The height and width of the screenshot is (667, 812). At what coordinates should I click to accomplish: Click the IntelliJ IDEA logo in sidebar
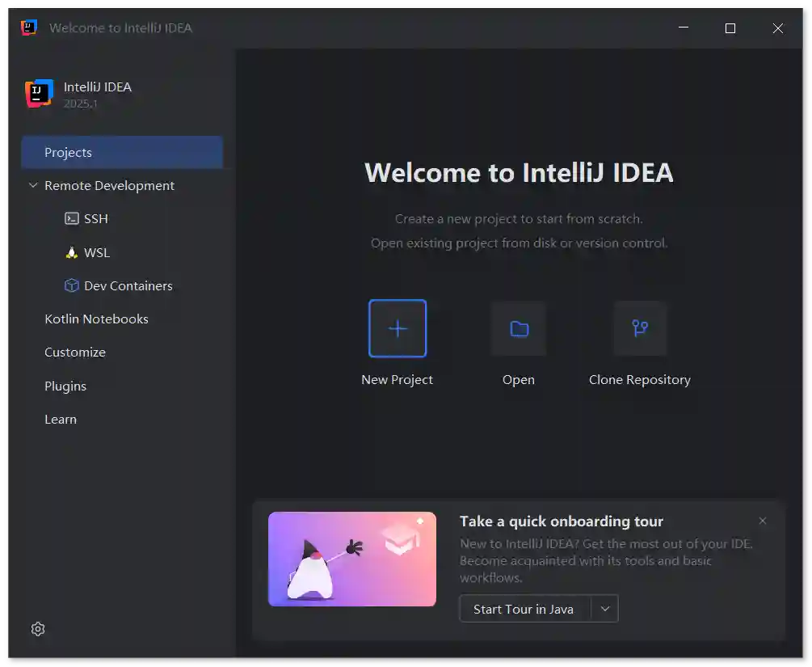coord(38,94)
